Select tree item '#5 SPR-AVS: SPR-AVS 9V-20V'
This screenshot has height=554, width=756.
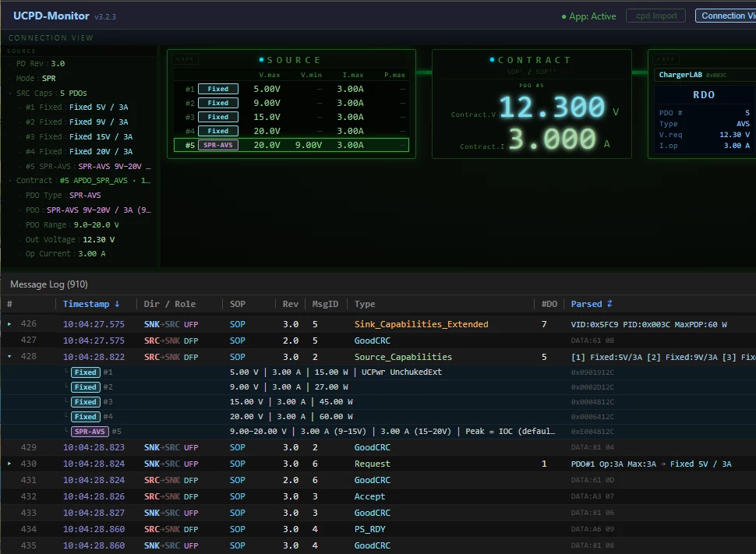click(88, 166)
